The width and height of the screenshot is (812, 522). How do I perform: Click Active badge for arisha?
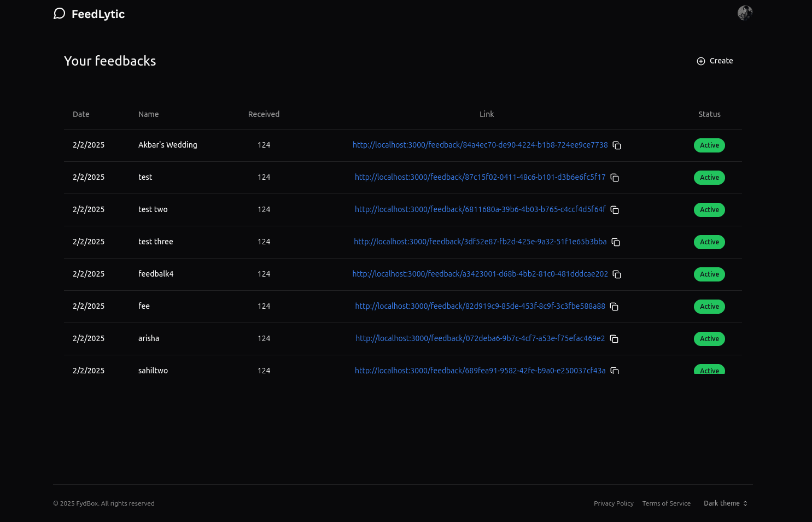click(709, 339)
